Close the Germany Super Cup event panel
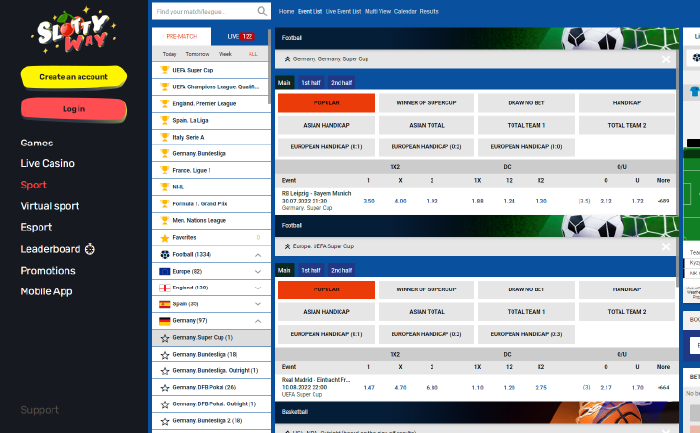The height and width of the screenshot is (433, 700). click(666, 59)
